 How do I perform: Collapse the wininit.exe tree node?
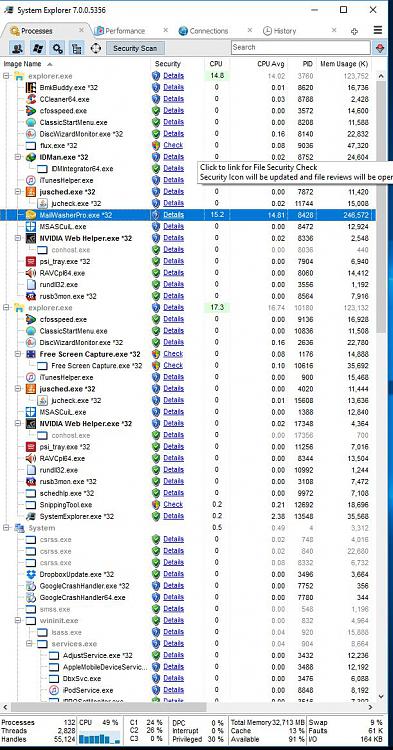pyautogui.click(x=18, y=620)
